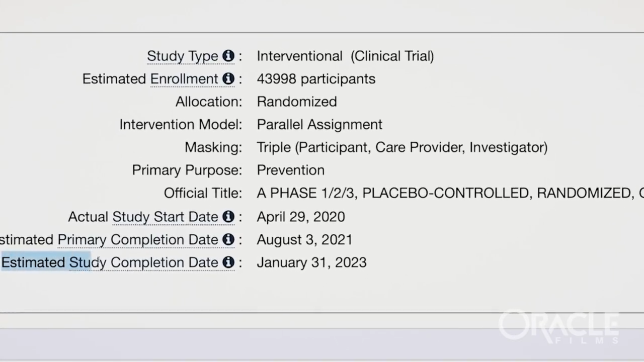Viewport: 644px width, 362px height.
Task: Click the underlined Enrollment glossary term
Action: (x=184, y=79)
